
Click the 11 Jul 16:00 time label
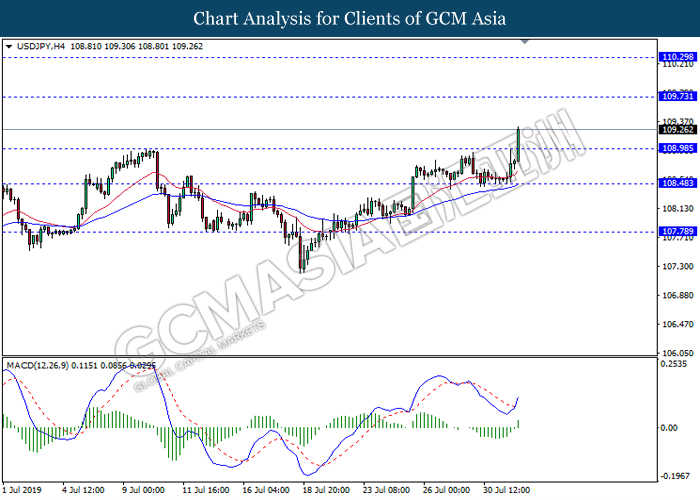pyautogui.click(x=206, y=490)
